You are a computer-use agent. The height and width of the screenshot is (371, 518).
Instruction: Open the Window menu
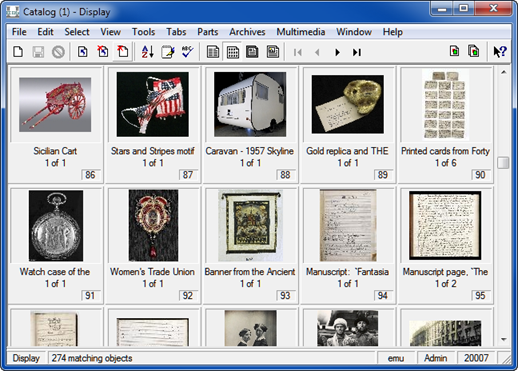(354, 32)
